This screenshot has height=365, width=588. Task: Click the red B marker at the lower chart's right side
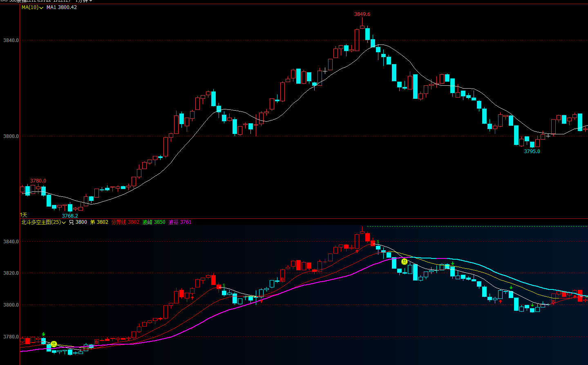[x=553, y=302]
